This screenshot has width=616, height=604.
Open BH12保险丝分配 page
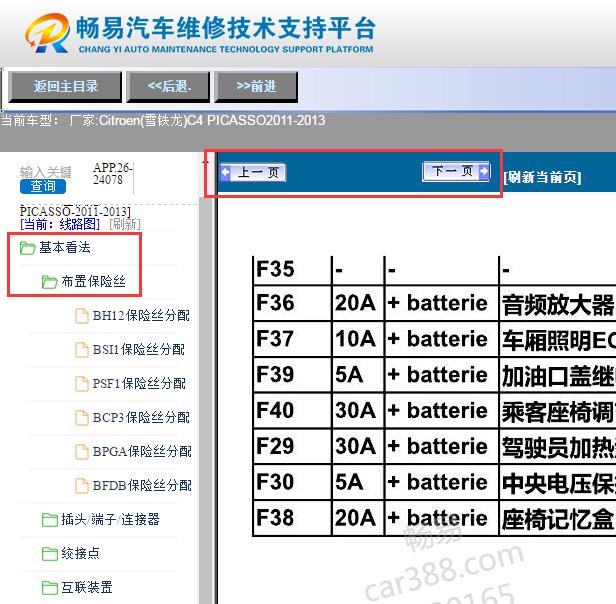pyautogui.click(x=141, y=316)
